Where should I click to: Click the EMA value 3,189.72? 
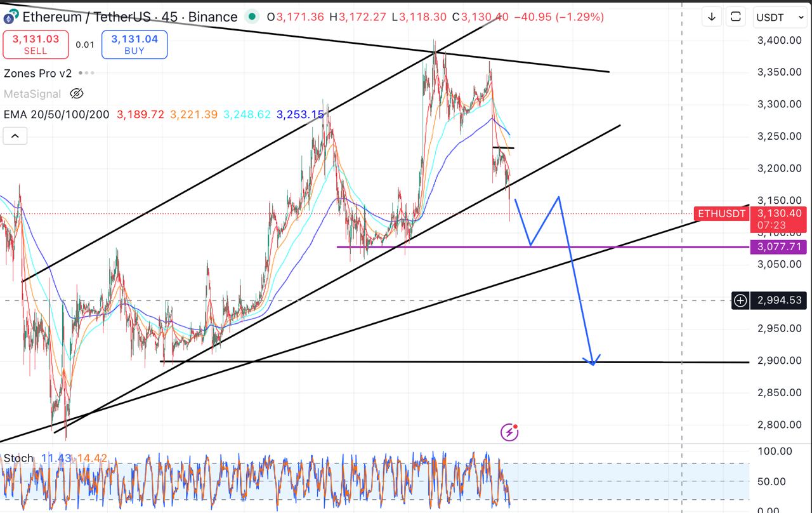(x=140, y=115)
